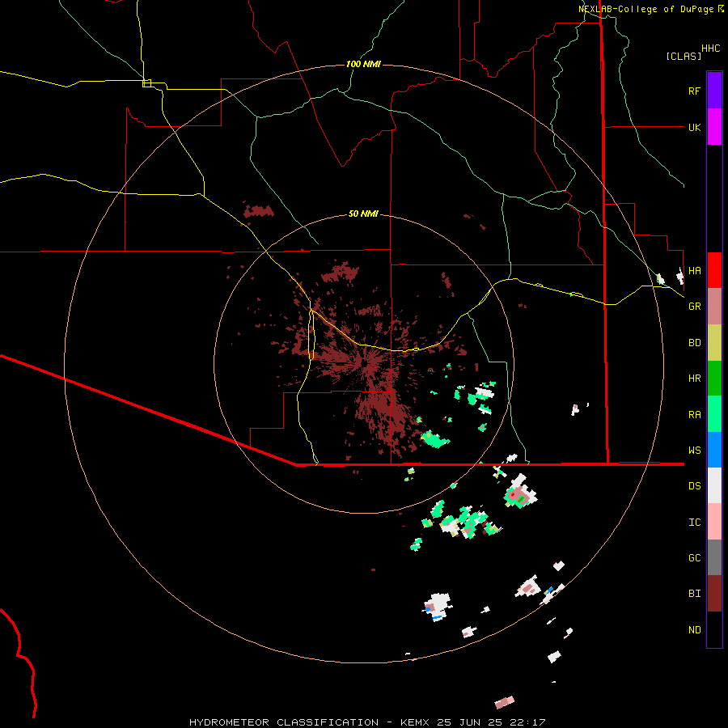Click the RF legend label
Image resolution: width=728 pixels, height=728 pixels.
694,91
